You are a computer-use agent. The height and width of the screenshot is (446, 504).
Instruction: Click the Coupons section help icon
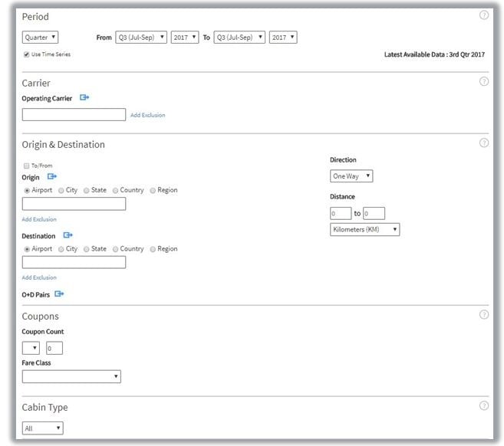pyautogui.click(x=483, y=314)
